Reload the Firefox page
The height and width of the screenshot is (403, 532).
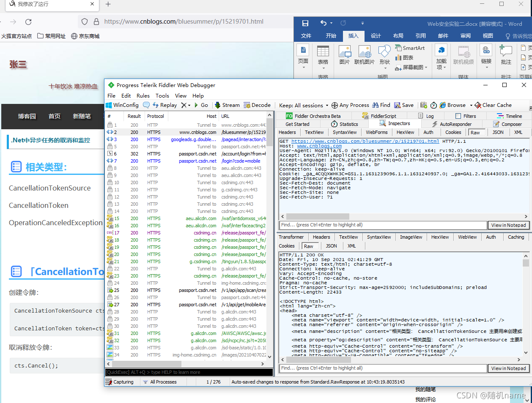pyautogui.click(x=28, y=22)
